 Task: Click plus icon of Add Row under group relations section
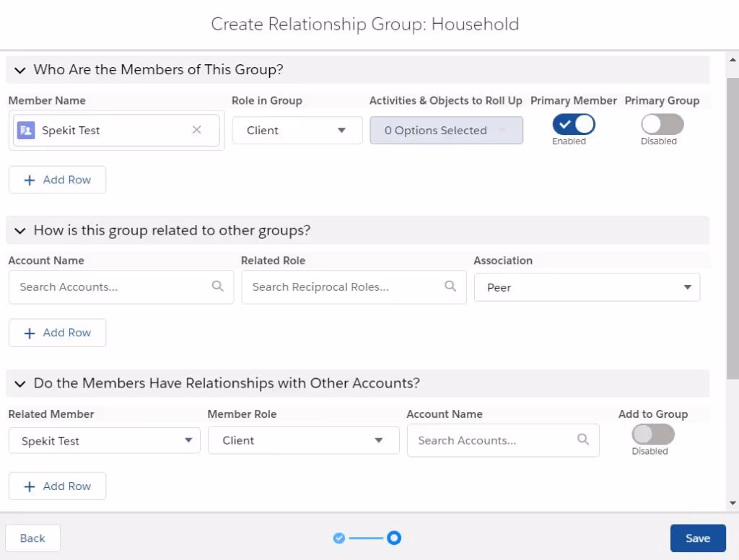coord(29,333)
